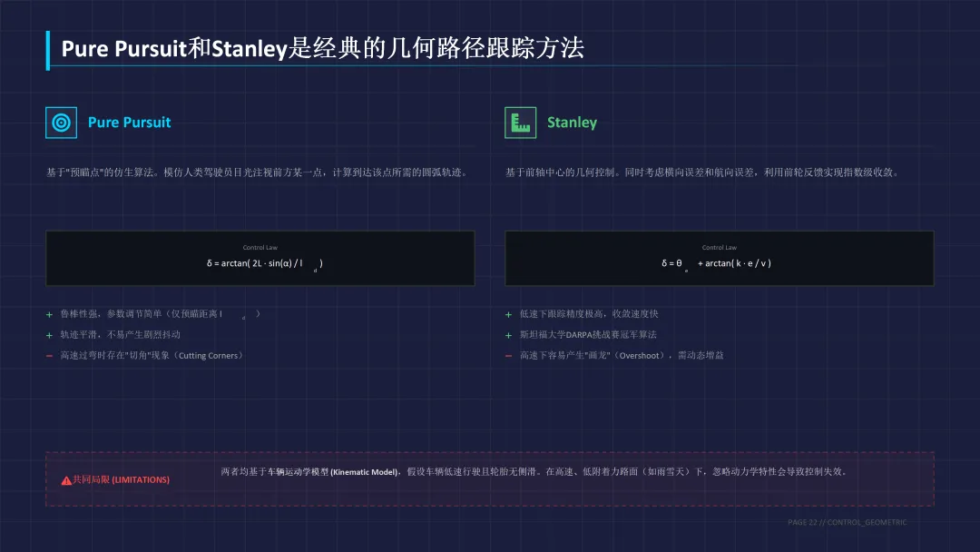Click the Pure Pursuit formula δ = arctan( 2L
The height and width of the screenshot is (552, 980).
[265, 264]
